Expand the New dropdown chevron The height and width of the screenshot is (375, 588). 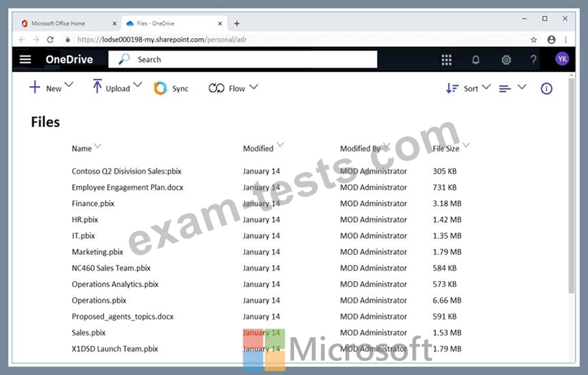point(69,84)
